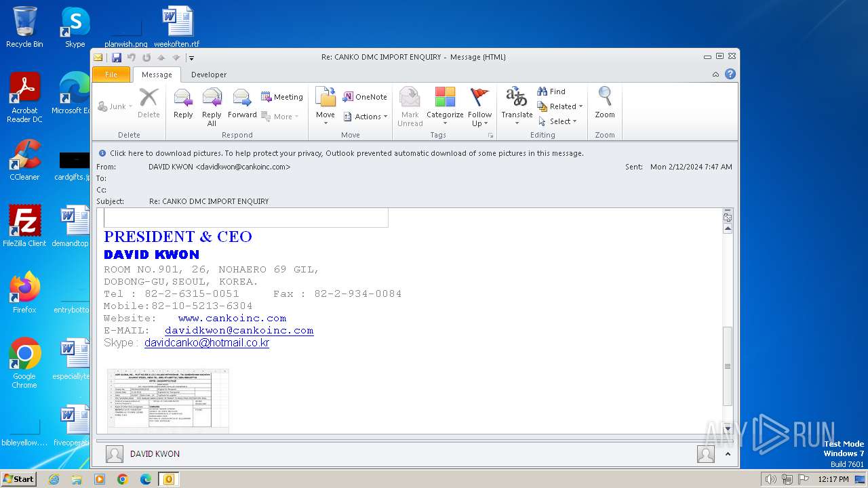This screenshot has width=868, height=488.
Task: Expand the People Pane chevron
Action: click(728, 454)
